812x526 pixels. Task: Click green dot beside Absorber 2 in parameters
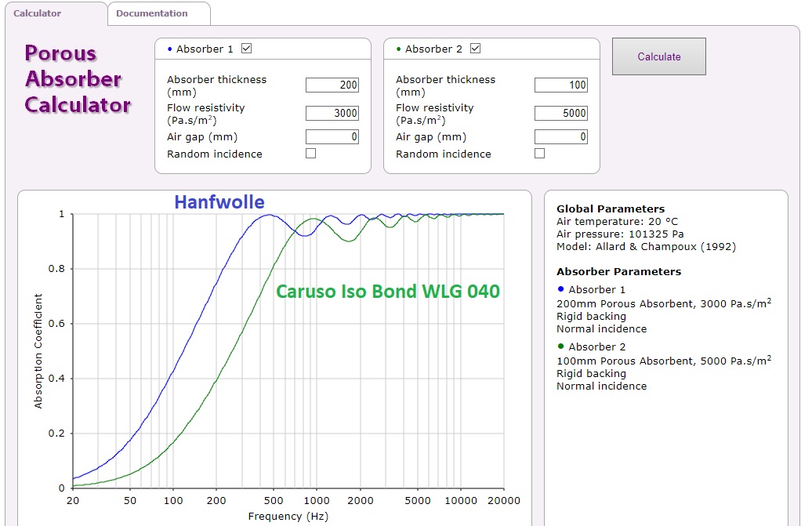561,346
